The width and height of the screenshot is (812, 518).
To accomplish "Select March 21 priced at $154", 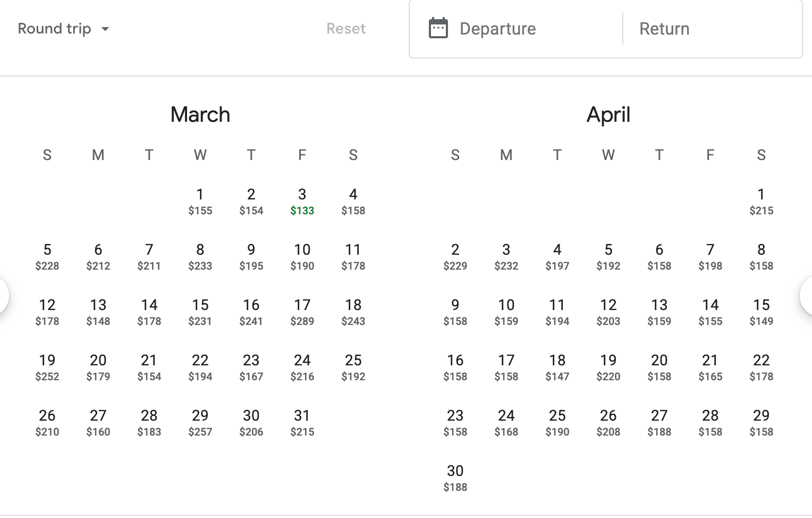I will pyautogui.click(x=149, y=367).
